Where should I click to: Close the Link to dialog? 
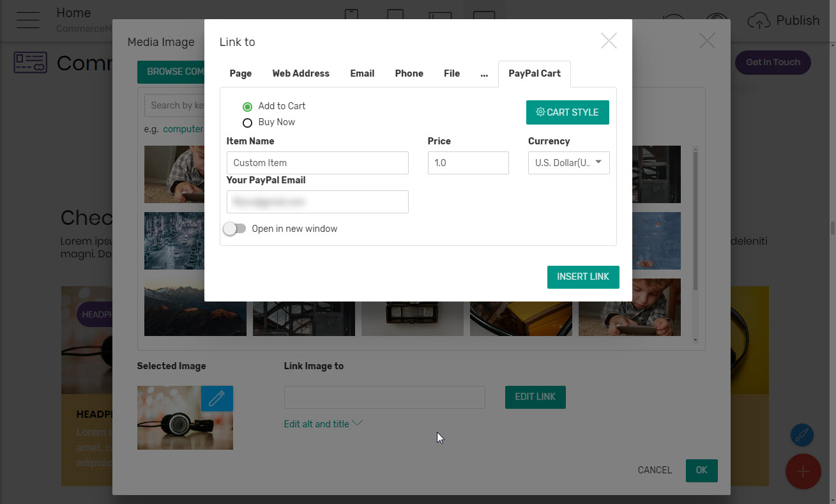point(609,41)
